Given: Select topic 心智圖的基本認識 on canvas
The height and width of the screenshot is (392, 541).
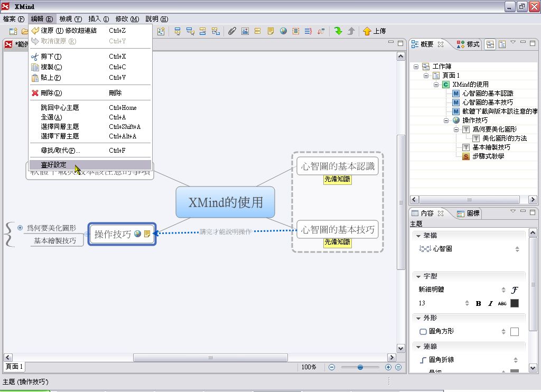Looking at the screenshot, I should pos(338,166).
